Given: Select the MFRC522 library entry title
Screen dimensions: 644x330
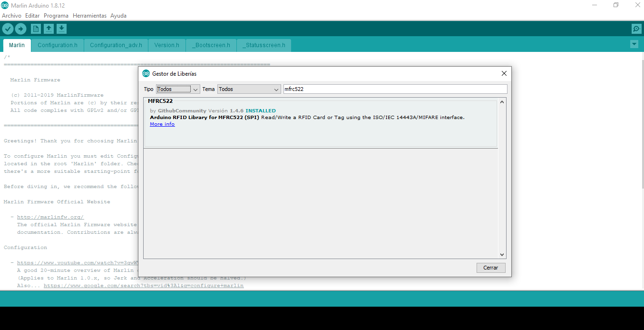Looking at the screenshot, I should 160,101.
